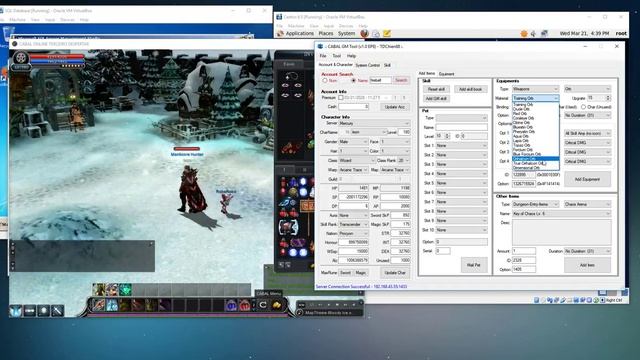The image size is (640, 360).
Task: Click the notes editor icon in CentOS panel
Action: [387, 33]
